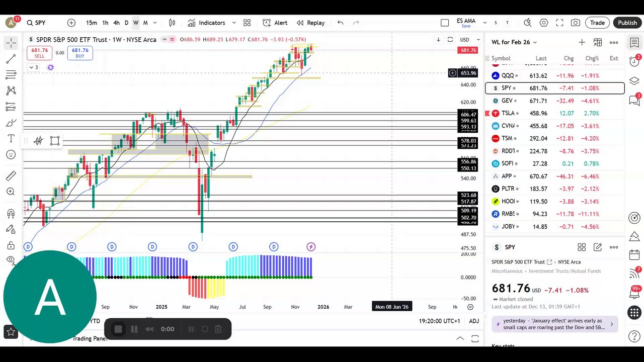Toggle the S badge next to layout name
Image resolution: width=644 pixels, height=362 pixels.
pyautogui.click(x=496, y=23)
